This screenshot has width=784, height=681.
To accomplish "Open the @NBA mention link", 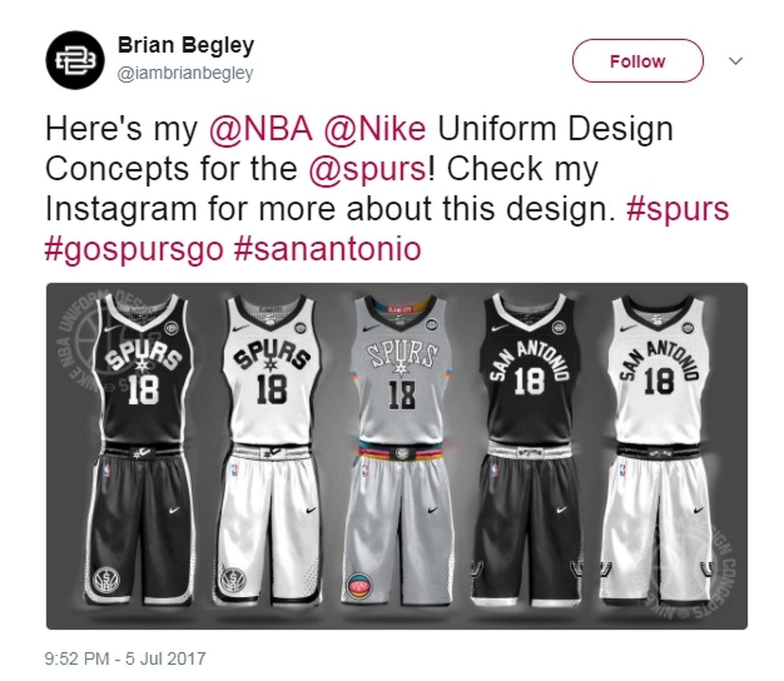I will click(261, 129).
